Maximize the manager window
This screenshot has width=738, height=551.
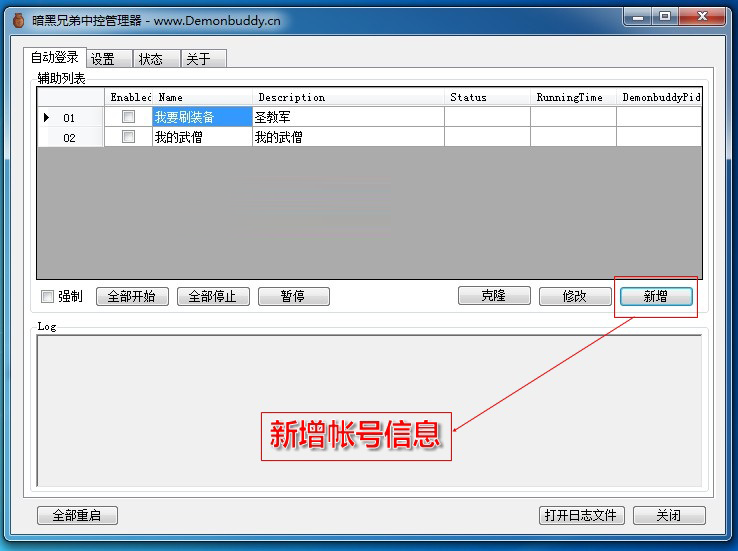665,17
